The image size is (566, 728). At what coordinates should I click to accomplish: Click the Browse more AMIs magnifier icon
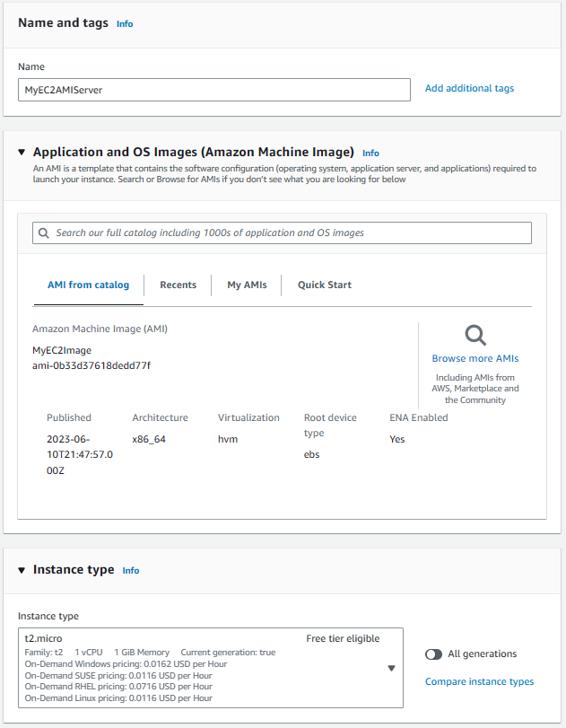475,335
